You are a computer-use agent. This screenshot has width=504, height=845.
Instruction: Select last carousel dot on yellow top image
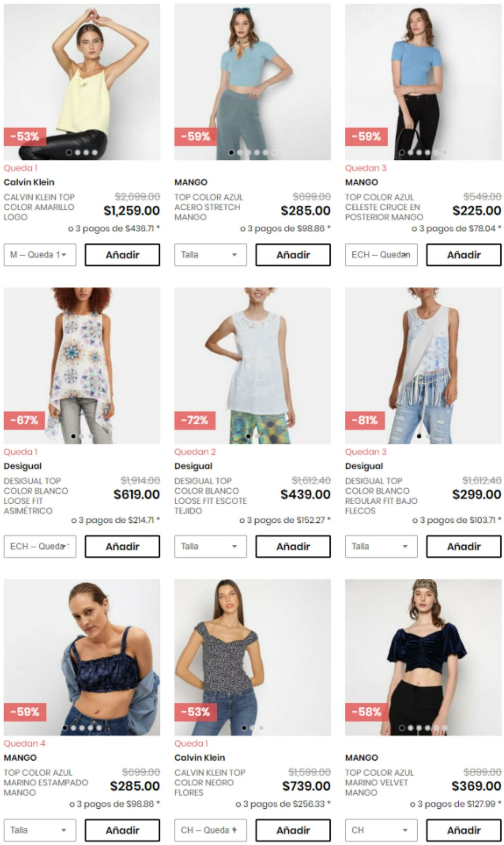[x=95, y=152]
